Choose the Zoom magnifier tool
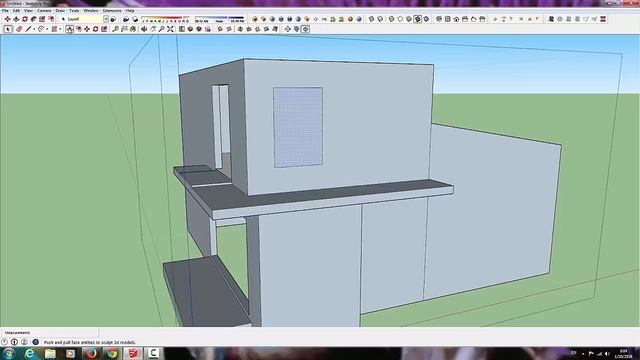This screenshot has height=360, width=640. point(162,29)
